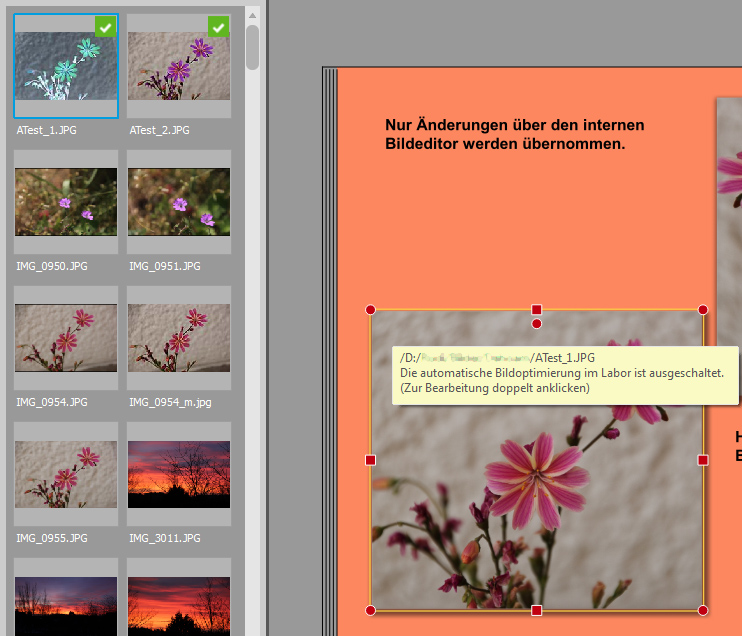Click the left-middle square resize handle
The height and width of the screenshot is (636, 742).
point(371,460)
